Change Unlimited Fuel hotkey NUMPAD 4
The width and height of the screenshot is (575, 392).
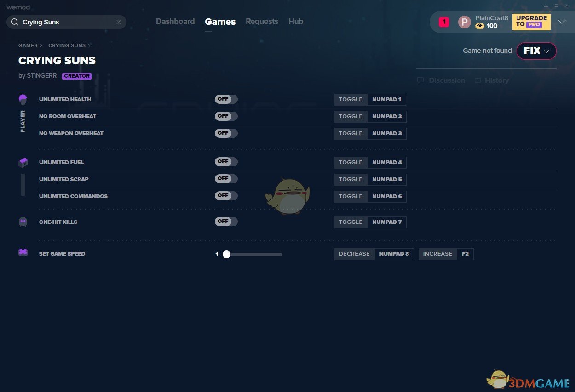(x=386, y=162)
